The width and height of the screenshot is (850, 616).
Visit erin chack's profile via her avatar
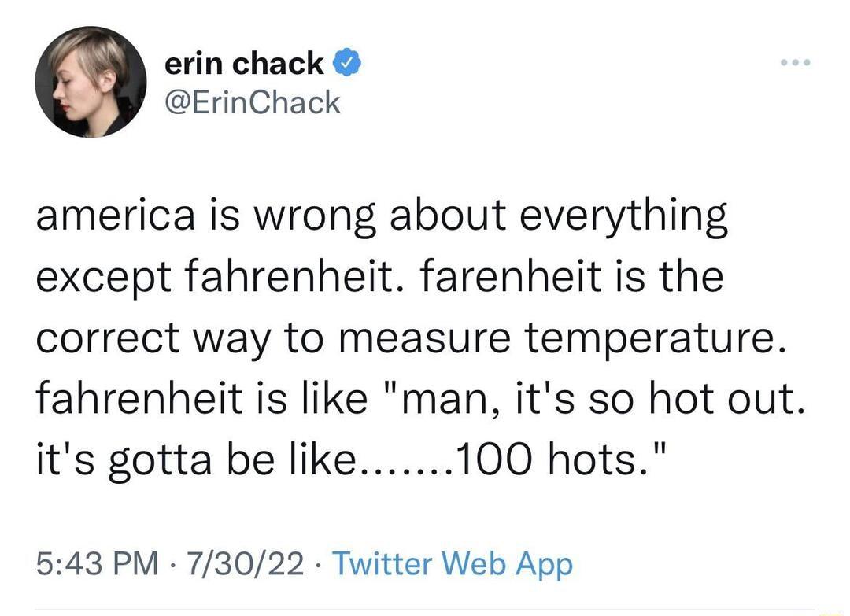(x=91, y=83)
